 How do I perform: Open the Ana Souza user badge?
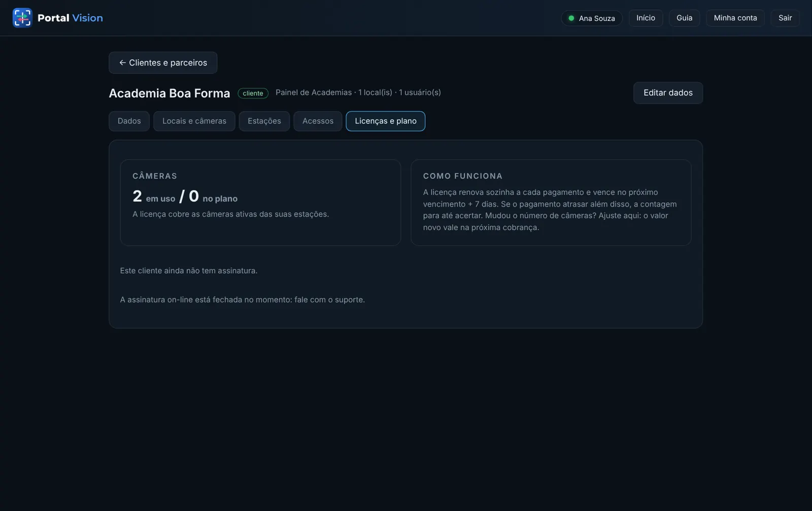point(592,18)
